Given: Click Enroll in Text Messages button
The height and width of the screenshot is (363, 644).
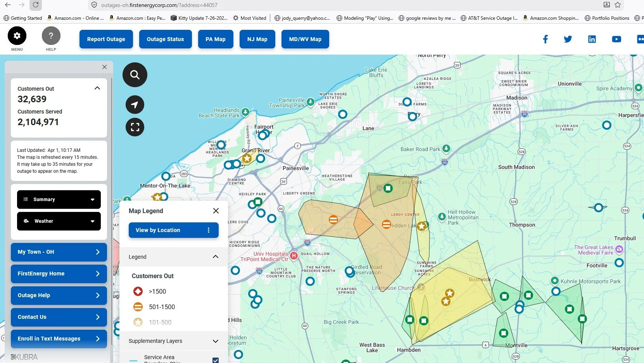Looking at the screenshot, I should click(59, 339).
